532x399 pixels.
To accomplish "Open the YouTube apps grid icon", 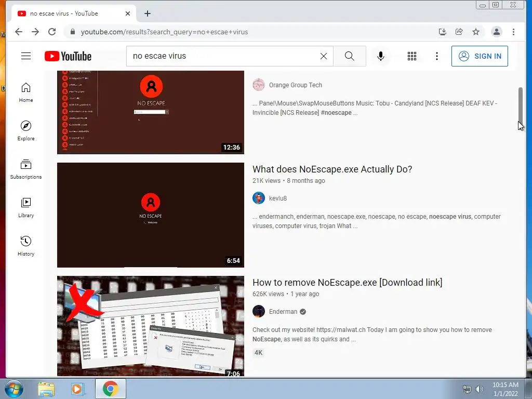I will 412,56.
